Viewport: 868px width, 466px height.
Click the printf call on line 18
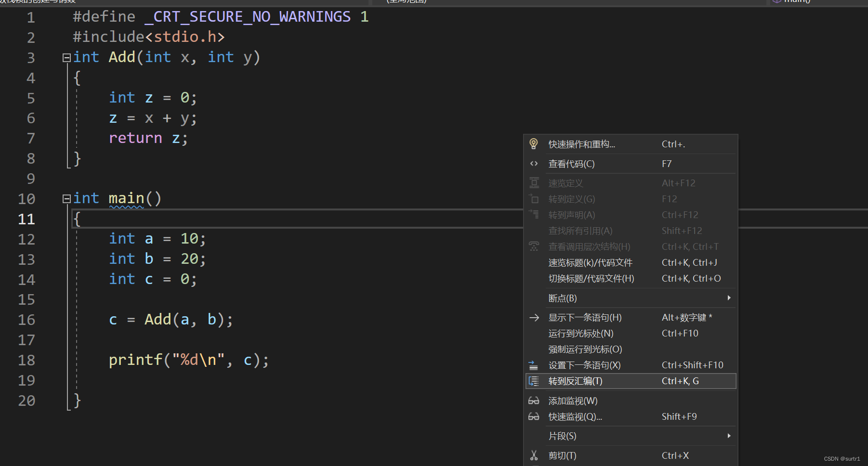tap(189, 360)
